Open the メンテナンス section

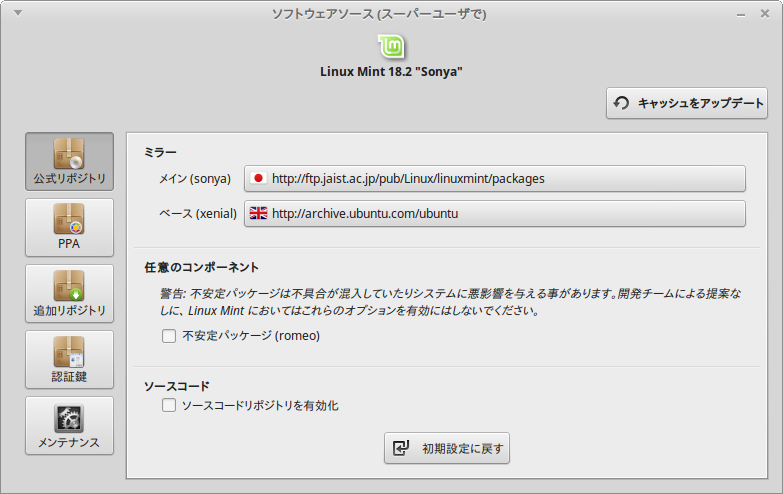pos(69,425)
